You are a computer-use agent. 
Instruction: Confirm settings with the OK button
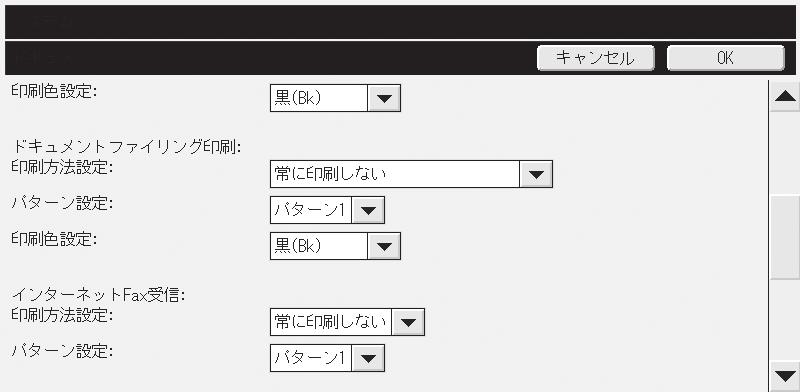click(x=725, y=58)
